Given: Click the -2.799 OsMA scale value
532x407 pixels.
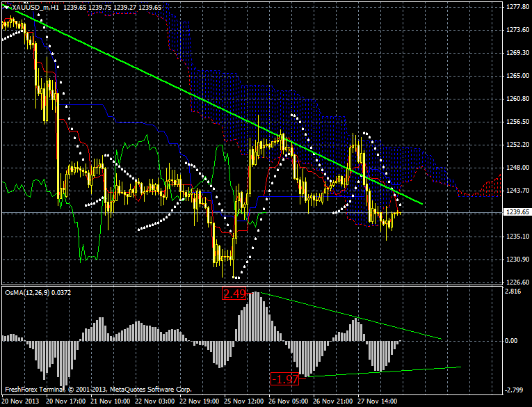Looking at the screenshot, I should (515, 390).
